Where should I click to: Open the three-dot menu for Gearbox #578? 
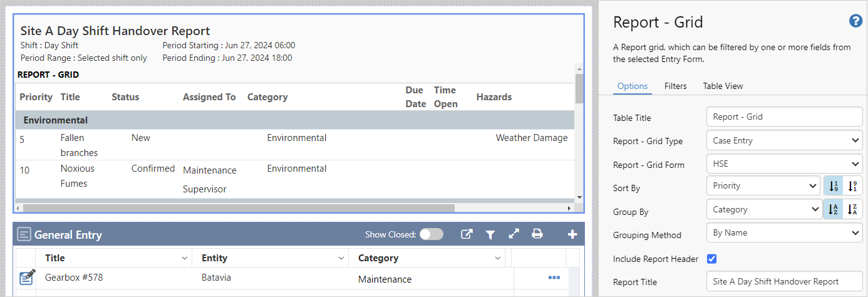pyautogui.click(x=554, y=278)
